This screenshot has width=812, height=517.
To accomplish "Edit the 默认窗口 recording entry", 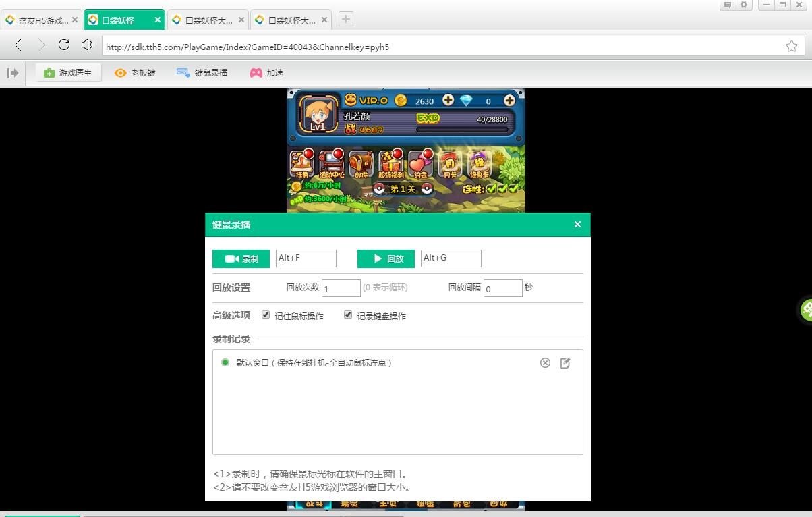I will (x=565, y=362).
